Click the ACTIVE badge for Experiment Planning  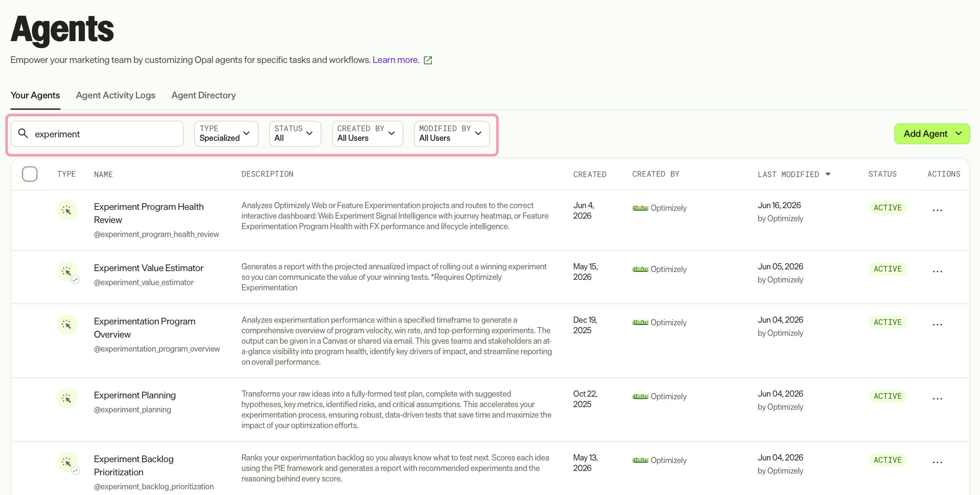[x=888, y=396]
